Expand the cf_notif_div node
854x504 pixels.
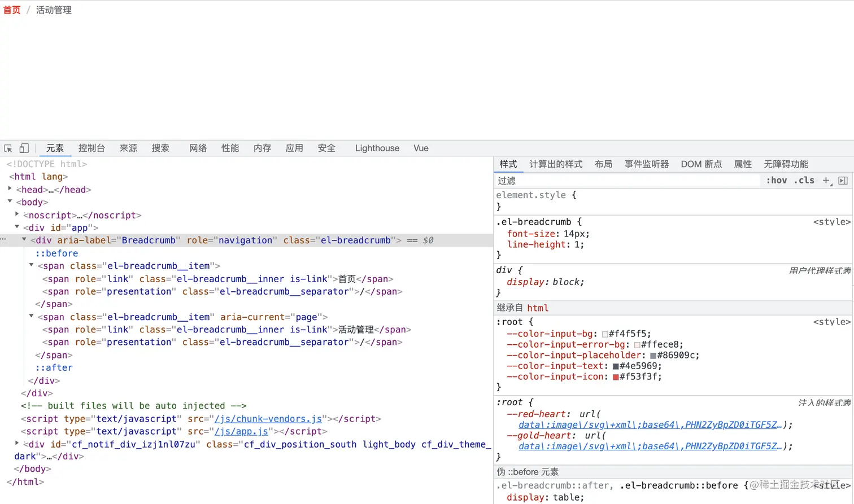tap(18, 444)
